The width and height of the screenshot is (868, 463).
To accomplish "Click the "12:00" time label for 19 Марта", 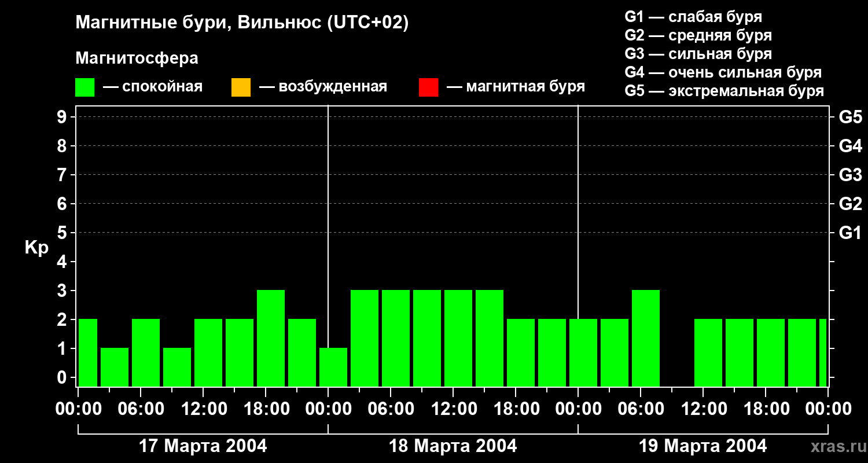I will [703, 409].
